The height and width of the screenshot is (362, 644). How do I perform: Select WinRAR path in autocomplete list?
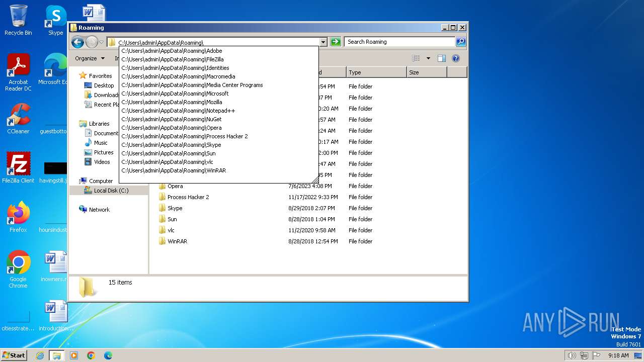click(x=219, y=170)
